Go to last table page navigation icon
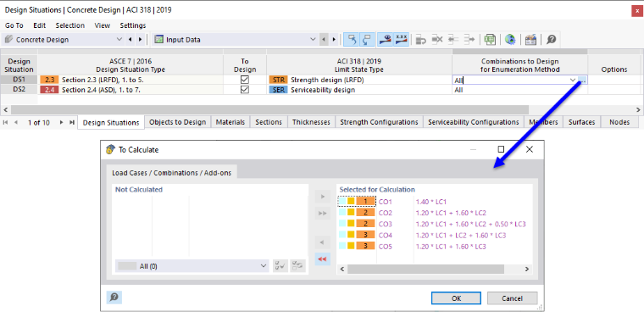This screenshot has height=317, width=644. click(x=71, y=122)
